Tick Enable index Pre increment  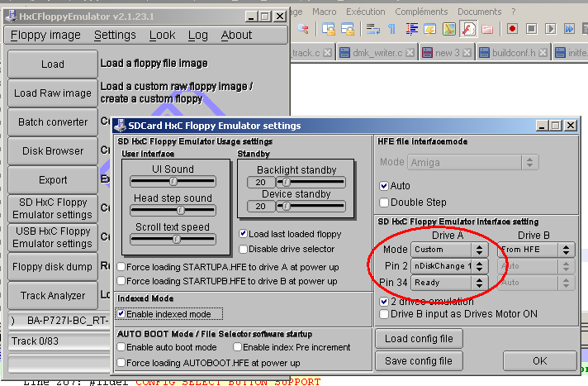pyautogui.click(x=237, y=347)
